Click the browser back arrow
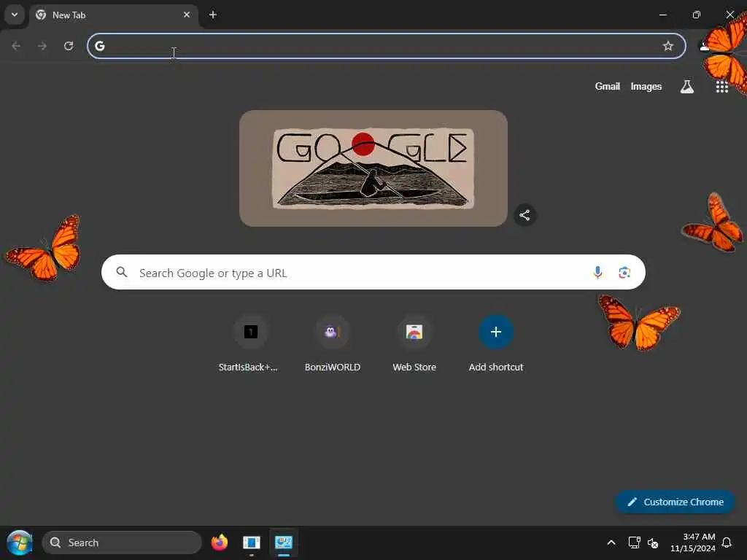This screenshot has height=560, width=747. click(16, 46)
